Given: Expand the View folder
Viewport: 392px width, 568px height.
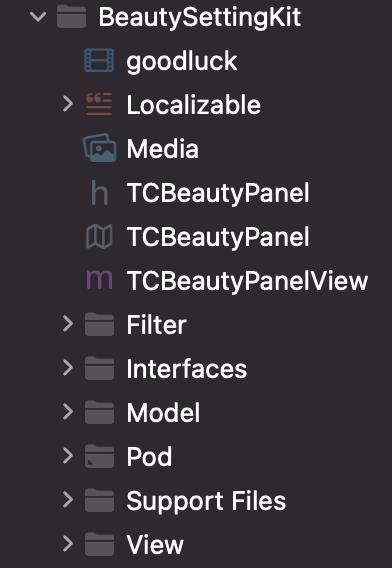Looking at the screenshot, I should point(67,544).
